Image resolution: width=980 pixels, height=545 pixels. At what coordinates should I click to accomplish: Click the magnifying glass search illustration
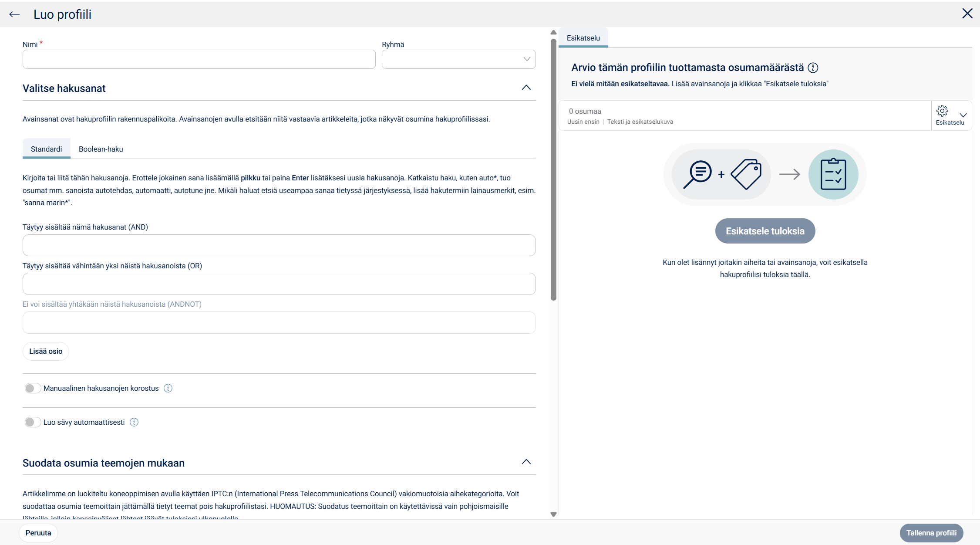[697, 174]
